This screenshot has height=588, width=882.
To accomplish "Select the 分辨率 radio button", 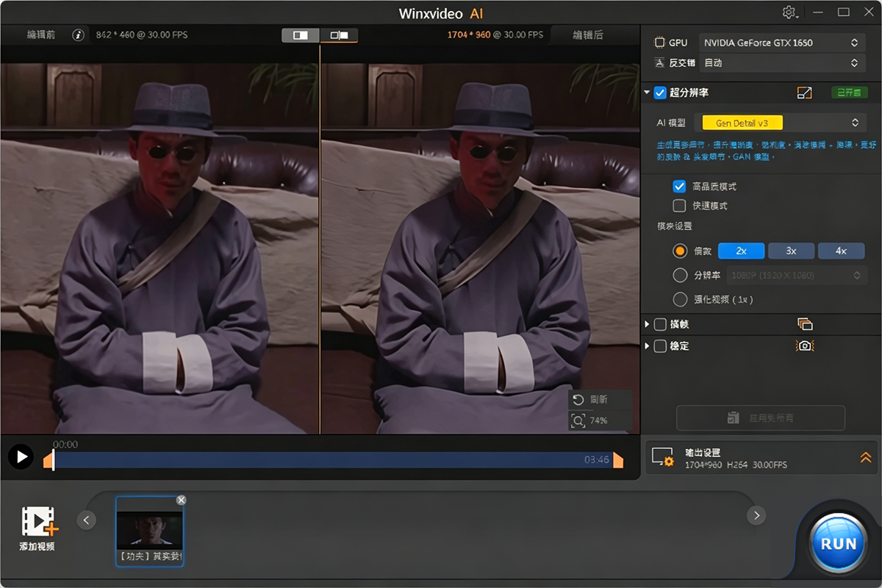I will tap(680, 275).
